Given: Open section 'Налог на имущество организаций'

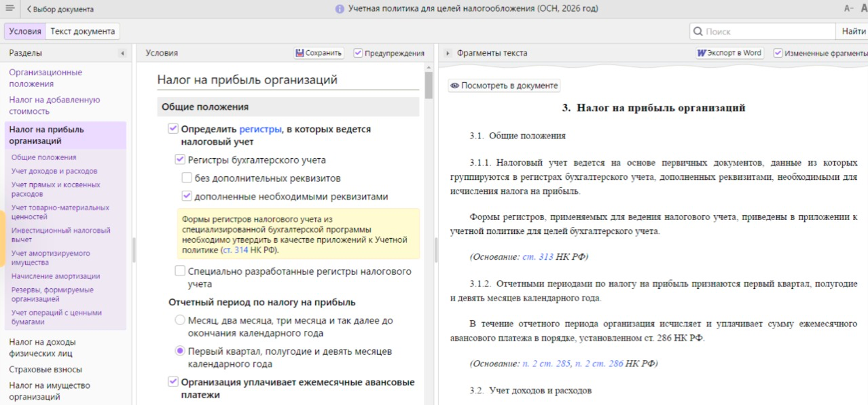Looking at the screenshot, I should pyautogui.click(x=50, y=391).
